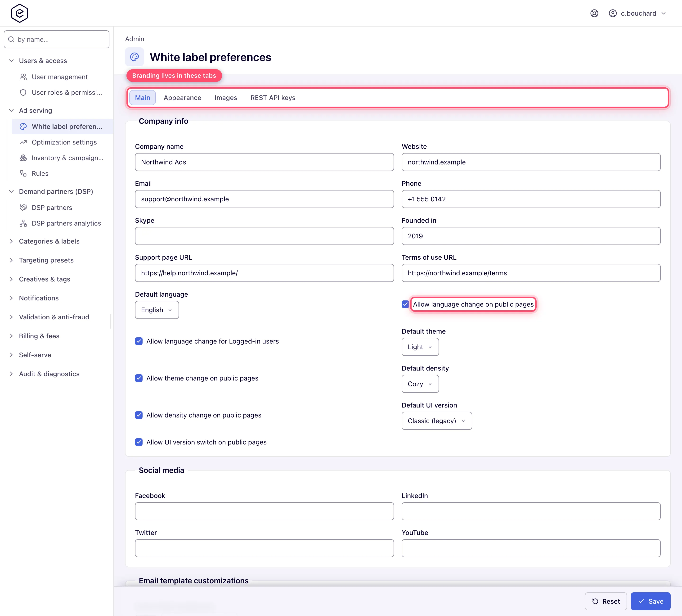This screenshot has width=682, height=616.
Task: Open the Default language English dropdown
Action: pos(157,310)
